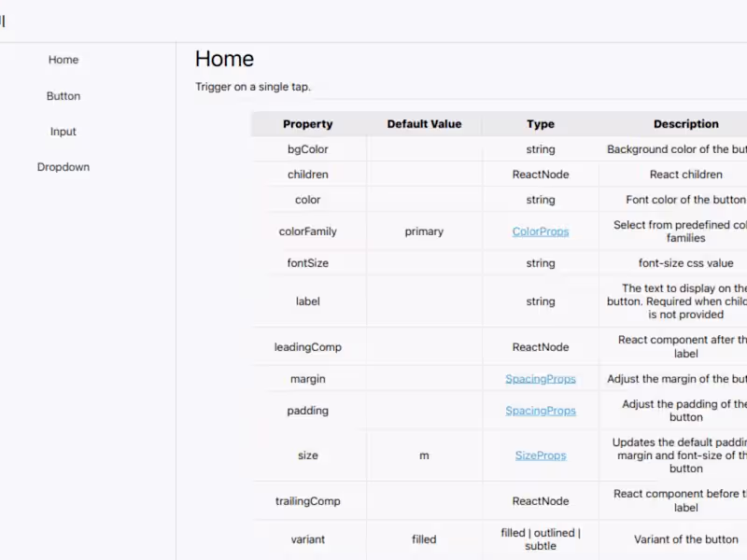
Task: Click the Property column header
Action: 308,124
